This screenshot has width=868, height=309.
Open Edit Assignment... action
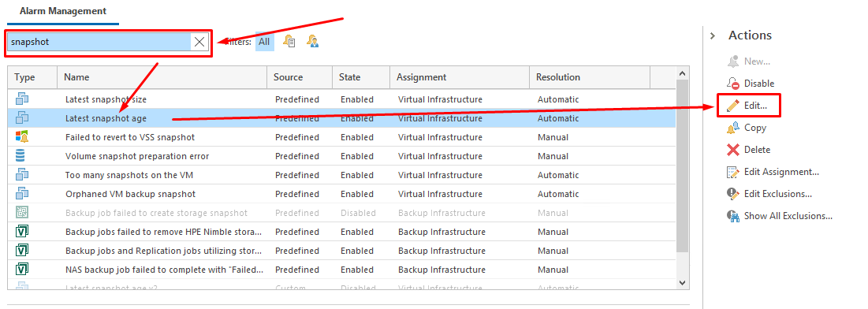coord(781,172)
